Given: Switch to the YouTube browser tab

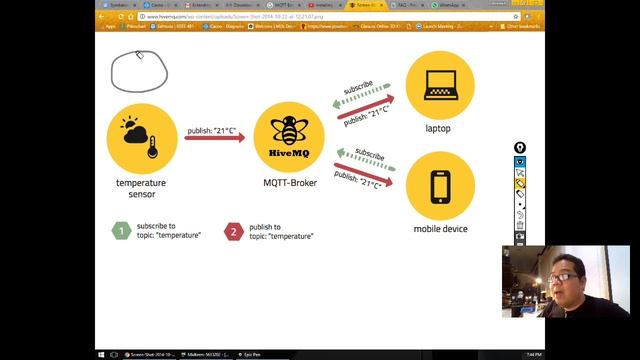Looking at the screenshot, I should click(x=324, y=5).
